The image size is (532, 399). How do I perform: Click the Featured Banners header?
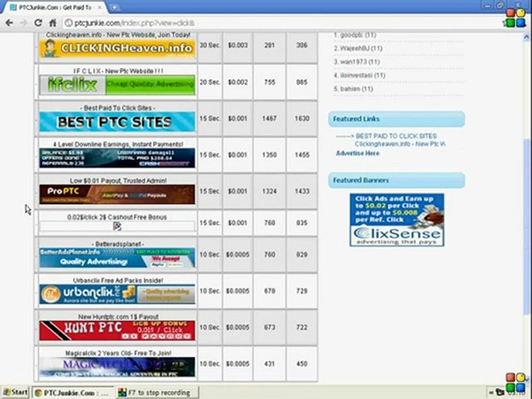397,180
